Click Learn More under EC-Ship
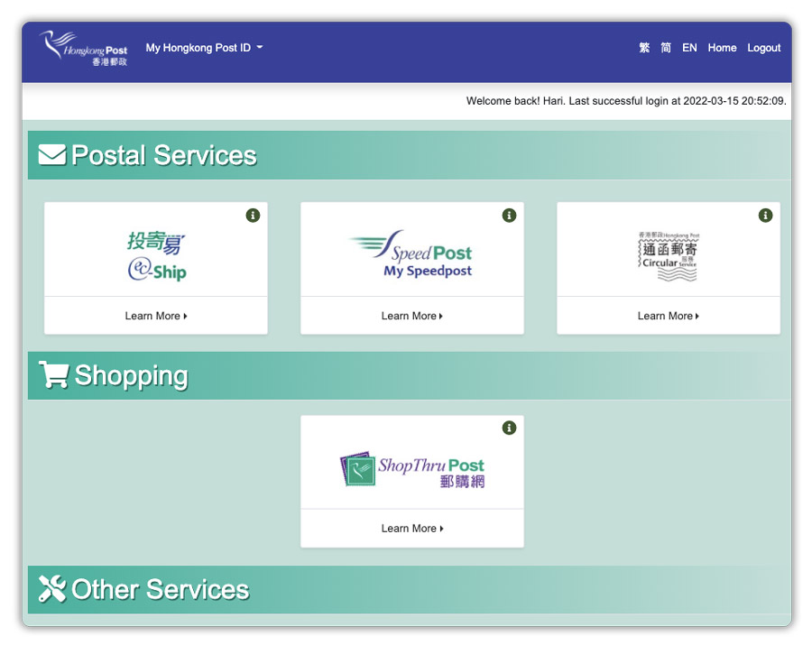The image size is (812, 645). [x=156, y=316]
